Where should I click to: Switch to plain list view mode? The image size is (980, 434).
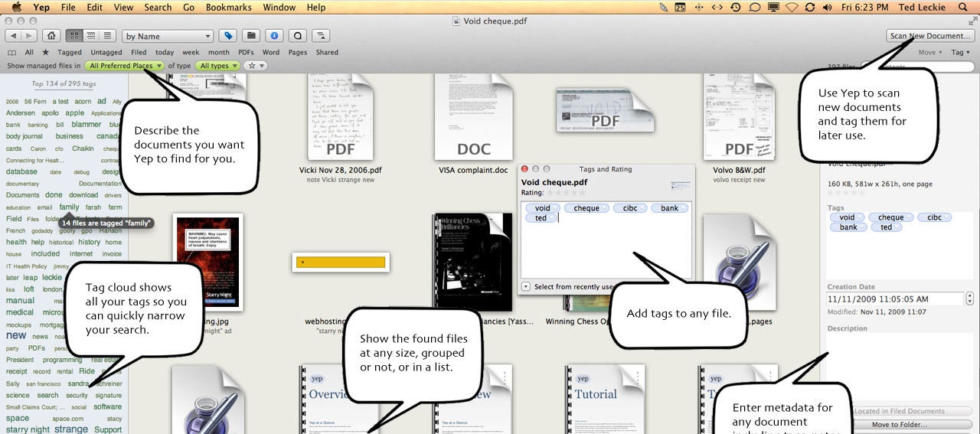point(108,36)
